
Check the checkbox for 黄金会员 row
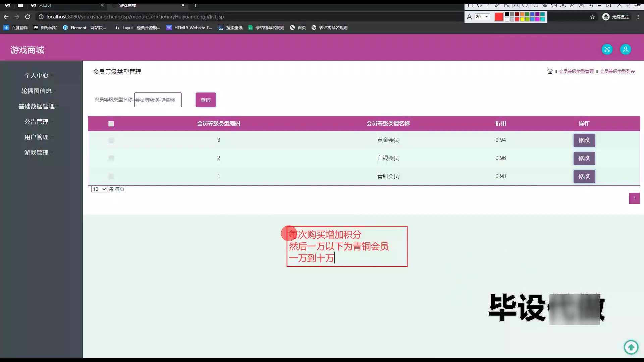(111, 140)
